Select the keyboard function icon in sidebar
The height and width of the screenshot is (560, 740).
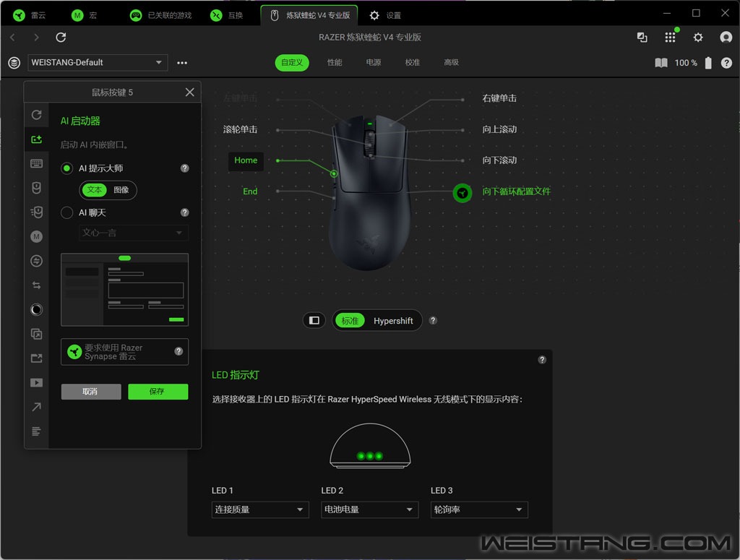(x=36, y=163)
